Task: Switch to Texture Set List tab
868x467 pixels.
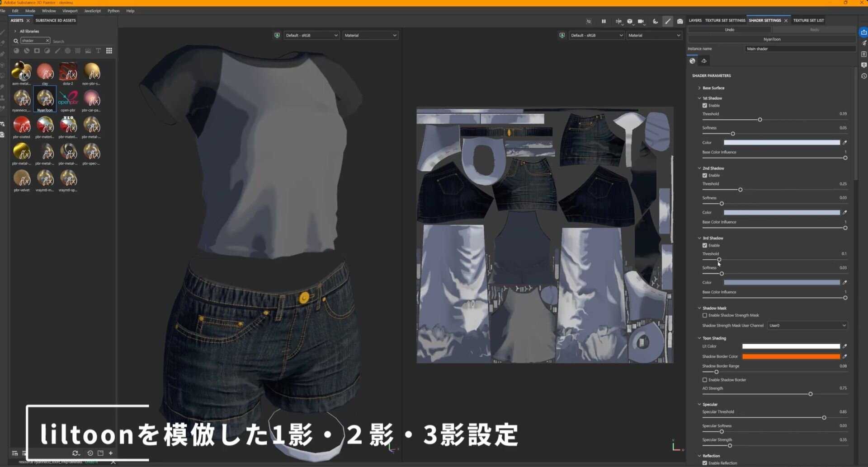Action: (x=808, y=20)
